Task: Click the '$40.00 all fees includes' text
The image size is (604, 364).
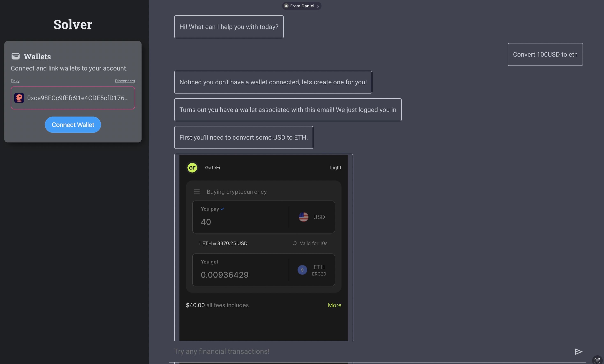Action: [217, 305]
